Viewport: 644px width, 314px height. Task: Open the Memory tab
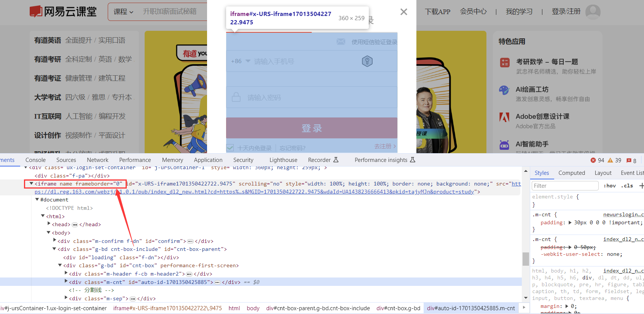pos(172,160)
